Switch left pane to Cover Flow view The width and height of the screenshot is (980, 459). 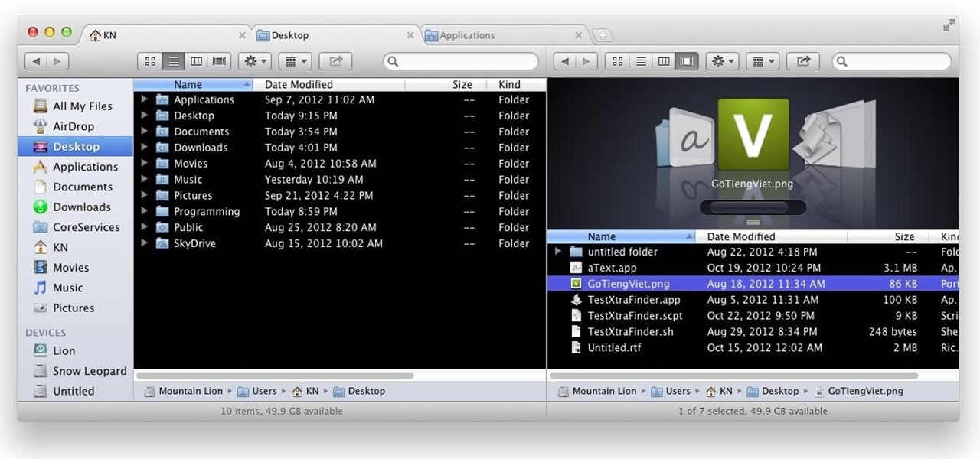tap(220, 61)
